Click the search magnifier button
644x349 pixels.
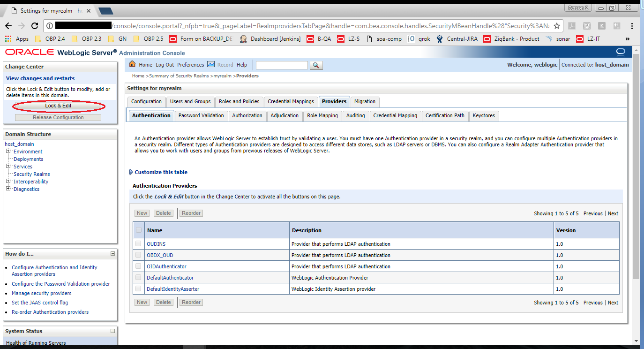pyautogui.click(x=316, y=65)
